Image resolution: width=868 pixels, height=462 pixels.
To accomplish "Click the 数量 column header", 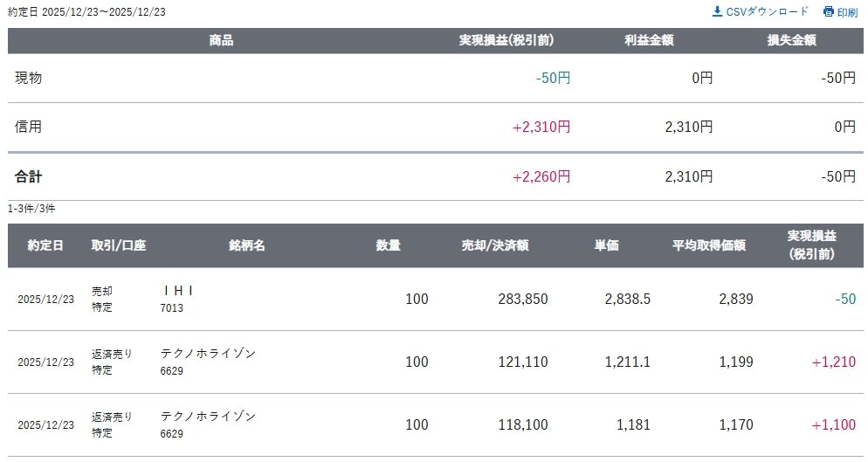I will coord(389,245).
